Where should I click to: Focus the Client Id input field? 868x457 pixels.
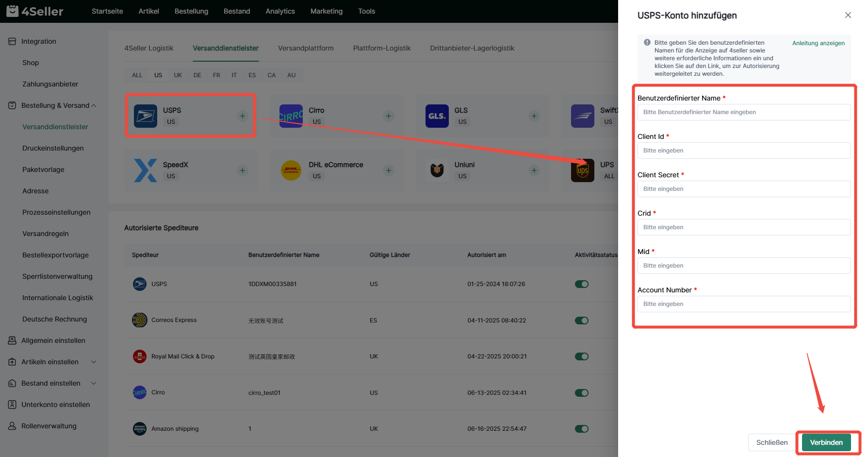(744, 151)
